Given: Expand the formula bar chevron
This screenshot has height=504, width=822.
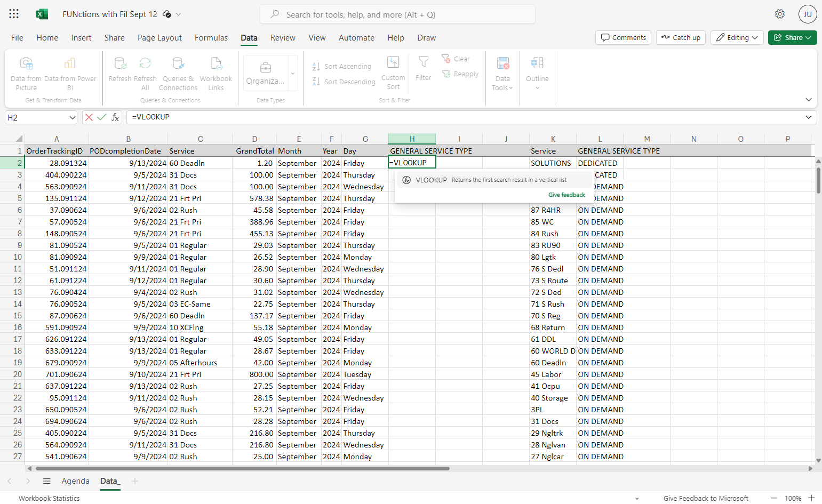Looking at the screenshot, I should [x=809, y=117].
